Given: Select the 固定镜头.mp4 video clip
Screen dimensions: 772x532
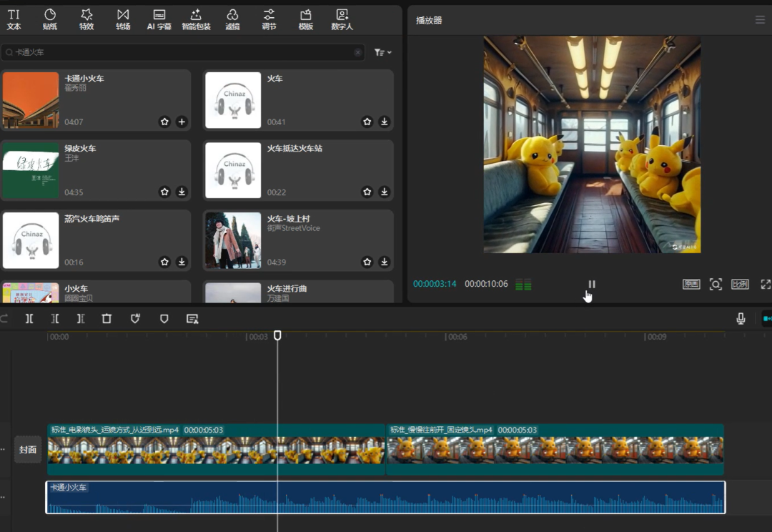Looking at the screenshot, I should 555,449.
